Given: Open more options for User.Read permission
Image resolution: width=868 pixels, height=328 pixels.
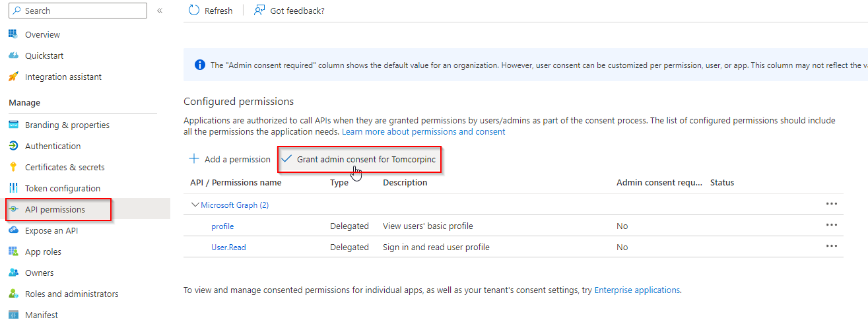Looking at the screenshot, I should pos(831,247).
